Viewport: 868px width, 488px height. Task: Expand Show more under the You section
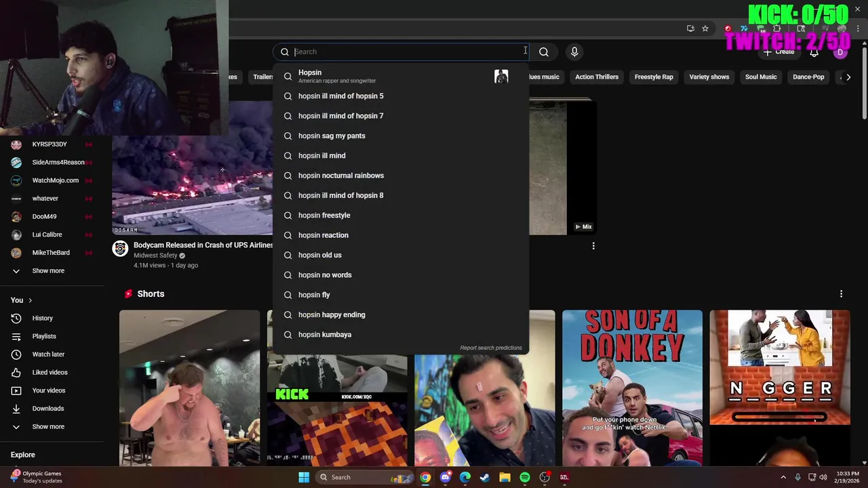(x=16, y=427)
